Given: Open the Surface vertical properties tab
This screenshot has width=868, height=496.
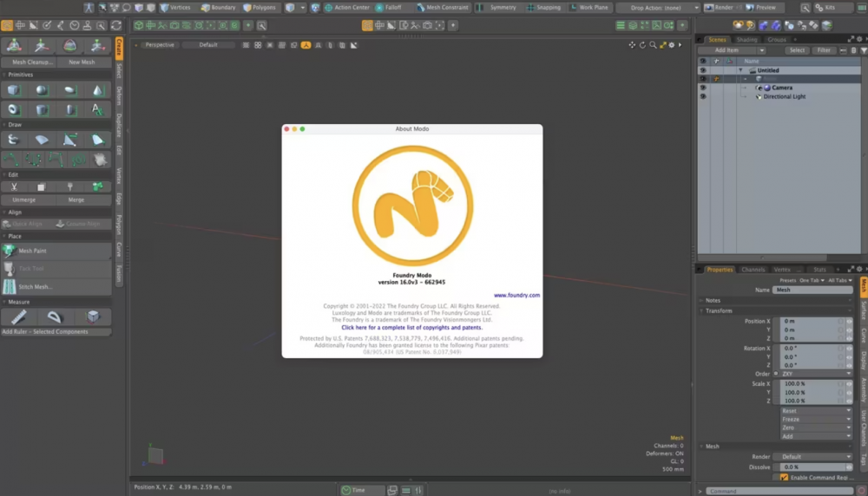Looking at the screenshot, I should click(864, 310).
